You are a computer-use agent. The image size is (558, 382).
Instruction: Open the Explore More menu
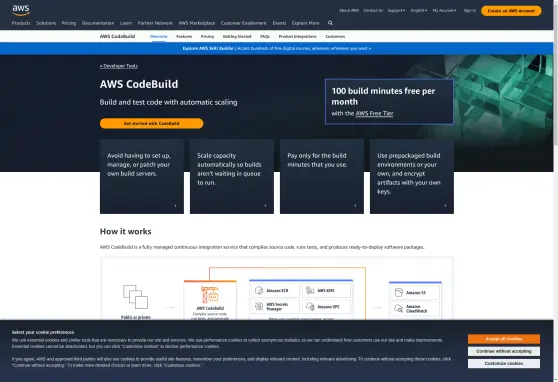(306, 23)
